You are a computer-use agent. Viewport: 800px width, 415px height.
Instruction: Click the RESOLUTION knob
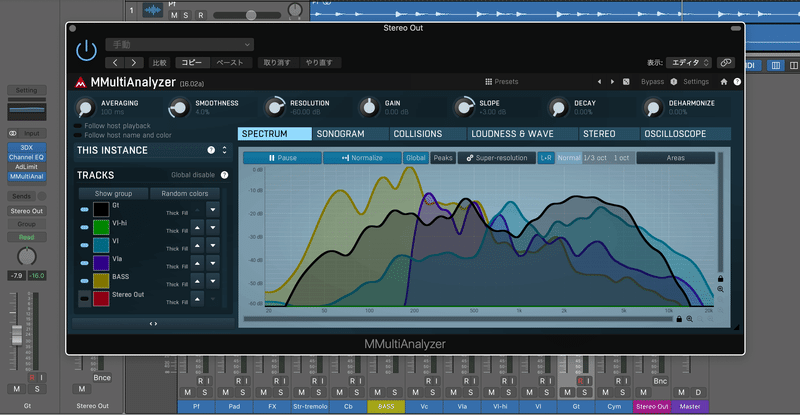coord(274,107)
